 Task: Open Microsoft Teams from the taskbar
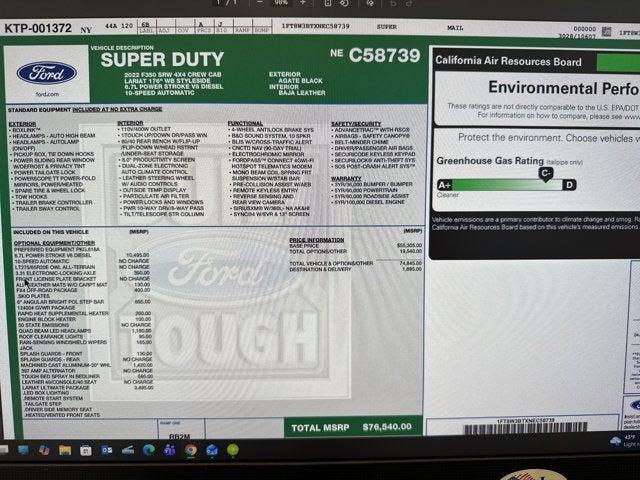pyautogui.click(x=170, y=450)
